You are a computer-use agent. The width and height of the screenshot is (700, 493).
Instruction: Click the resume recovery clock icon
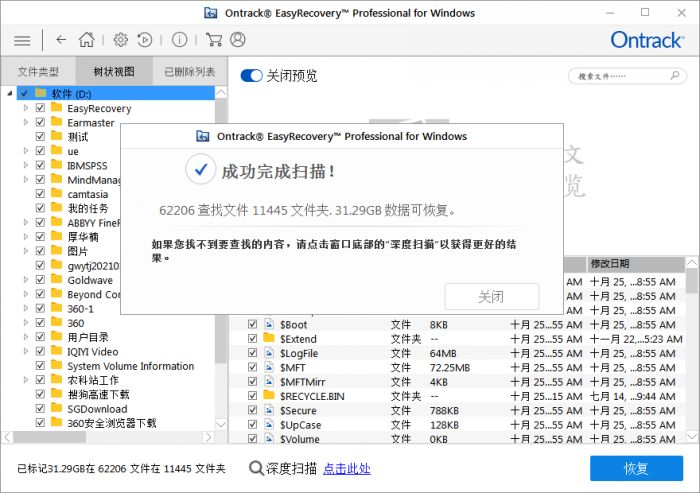[145, 40]
